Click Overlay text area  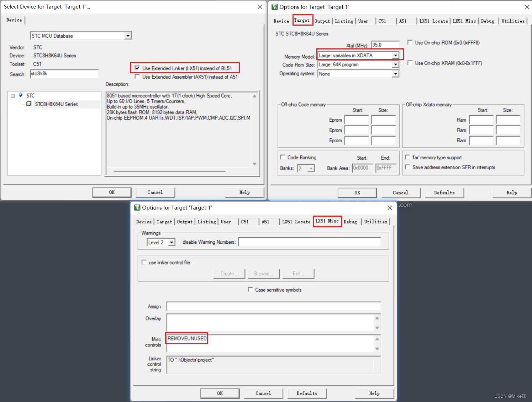click(x=270, y=323)
